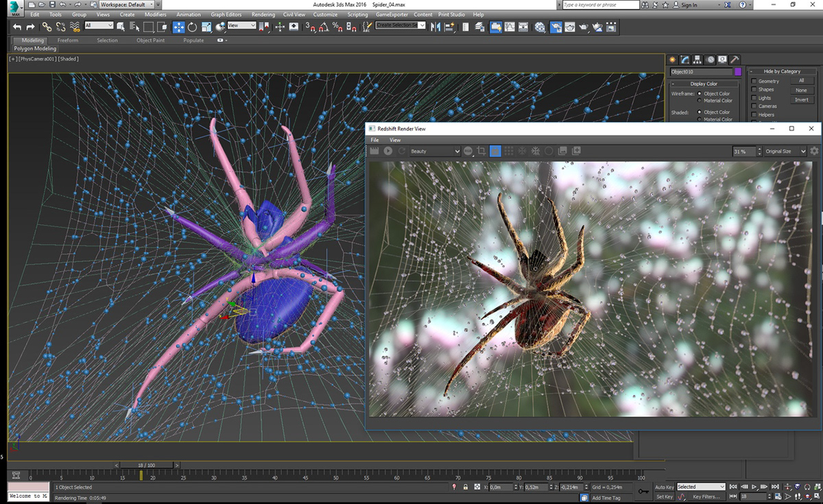The image size is (823, 504).
Task: Click the purple object color swatch
Action: (738, 71)
